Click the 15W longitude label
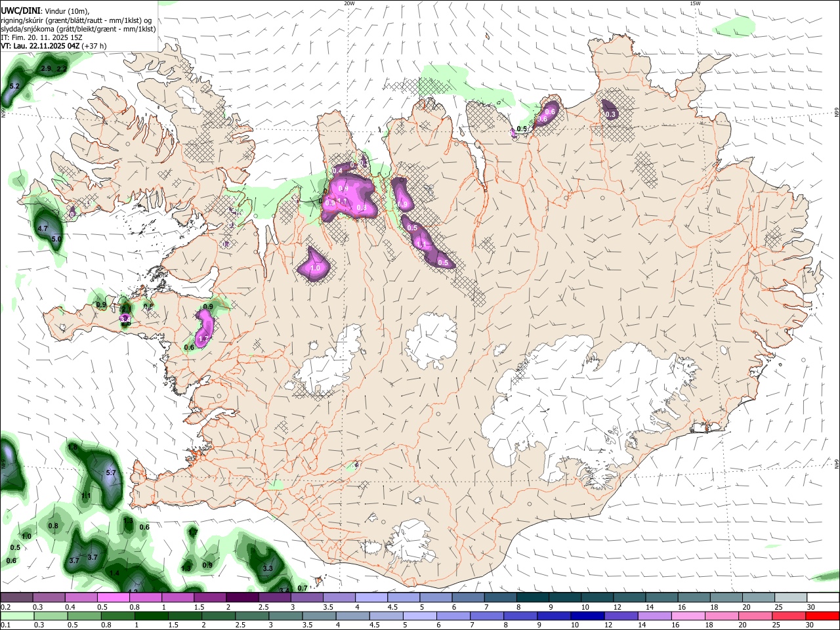This screenshot has height=630, width=840. click(695, 3)
